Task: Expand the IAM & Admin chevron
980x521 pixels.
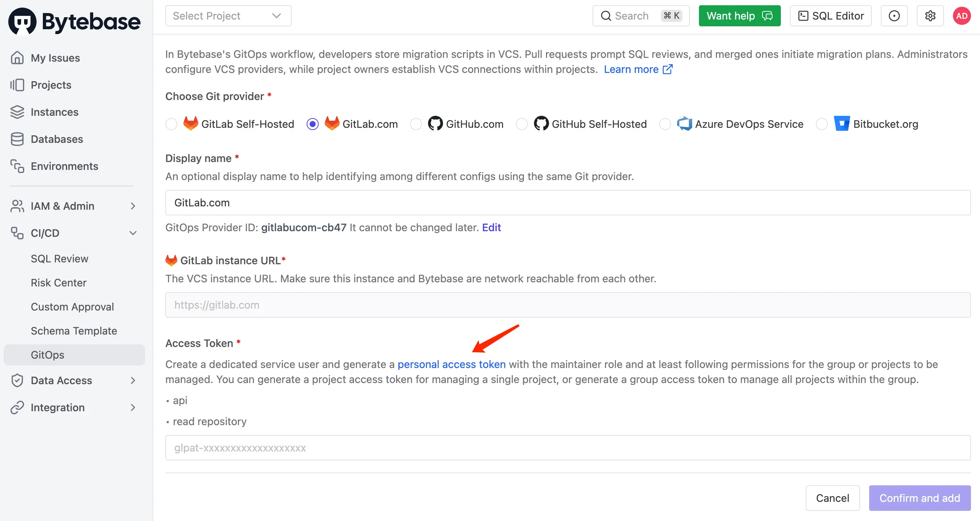Action: [133, 206]
